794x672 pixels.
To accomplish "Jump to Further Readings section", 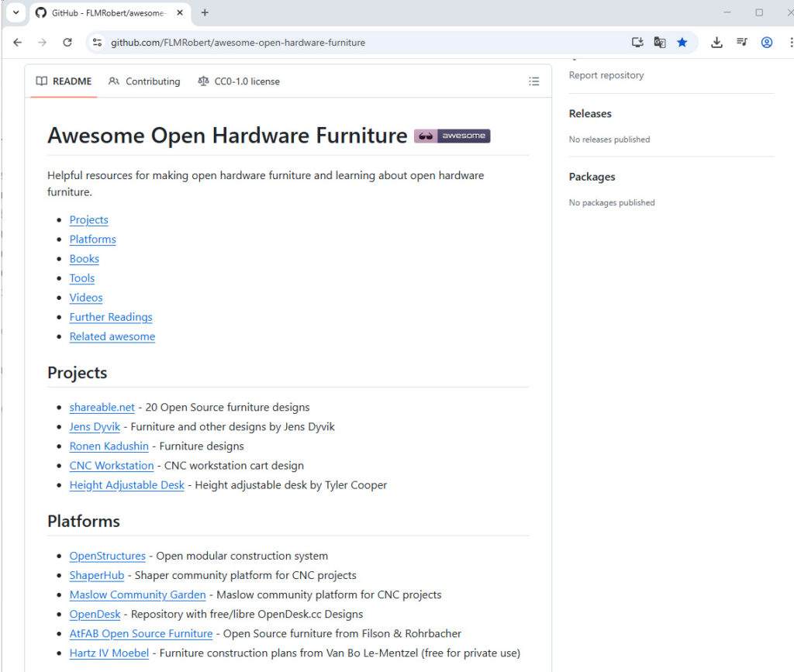I will click(111, 317).
